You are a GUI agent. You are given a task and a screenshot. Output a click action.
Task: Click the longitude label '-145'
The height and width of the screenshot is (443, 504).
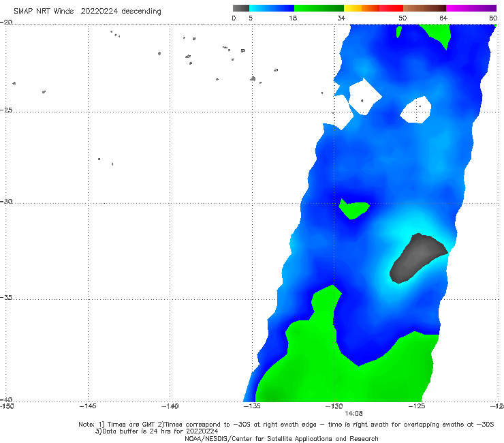click(x=88, y=406)
